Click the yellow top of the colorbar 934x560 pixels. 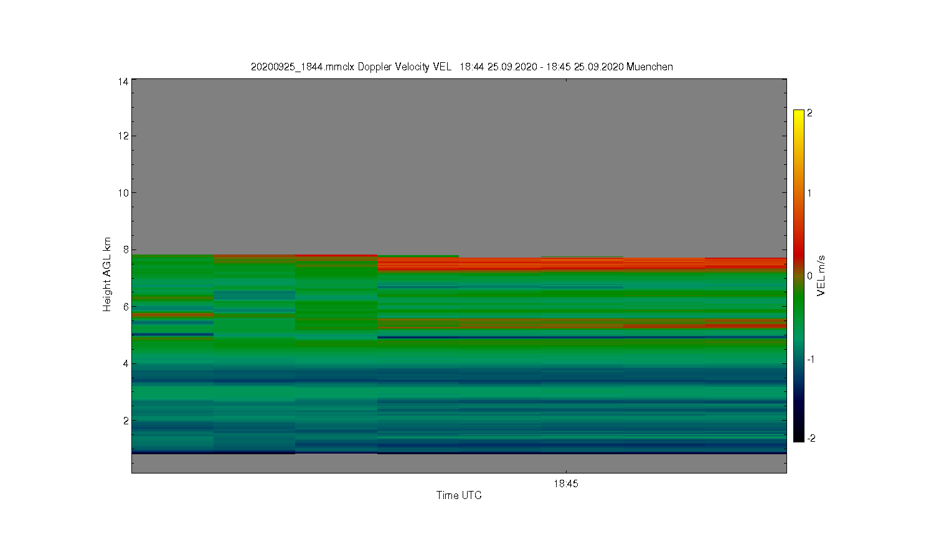click(799, 114)
